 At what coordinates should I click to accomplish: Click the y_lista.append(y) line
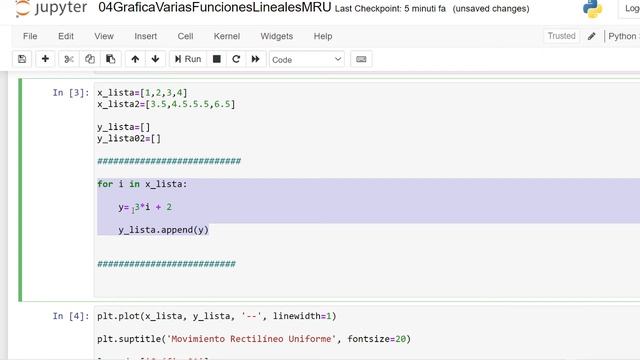pos(163,230)
